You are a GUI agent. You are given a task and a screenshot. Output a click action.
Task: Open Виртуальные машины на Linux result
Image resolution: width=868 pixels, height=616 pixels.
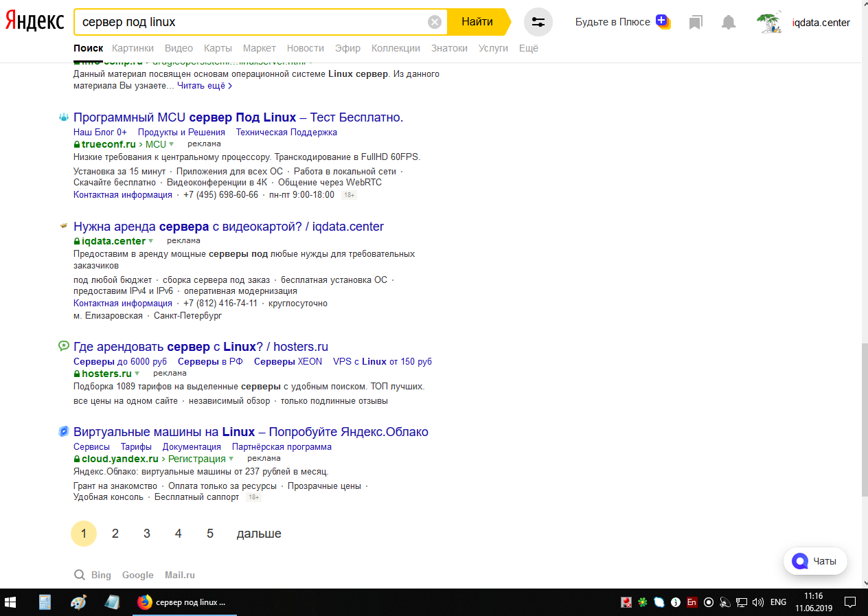click(251, 432)
